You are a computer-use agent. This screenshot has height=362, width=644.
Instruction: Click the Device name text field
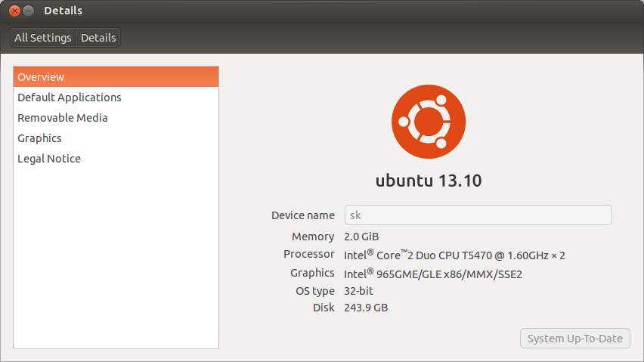coord(478,215)
